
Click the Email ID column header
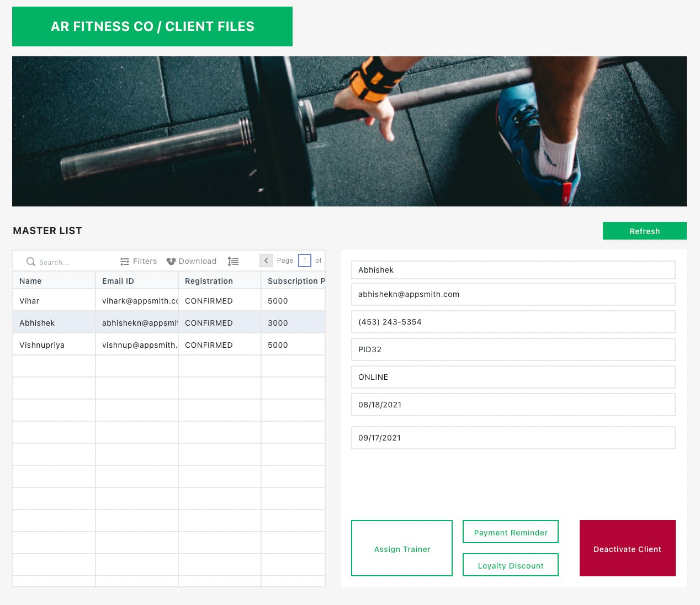[x=137, y=281]
